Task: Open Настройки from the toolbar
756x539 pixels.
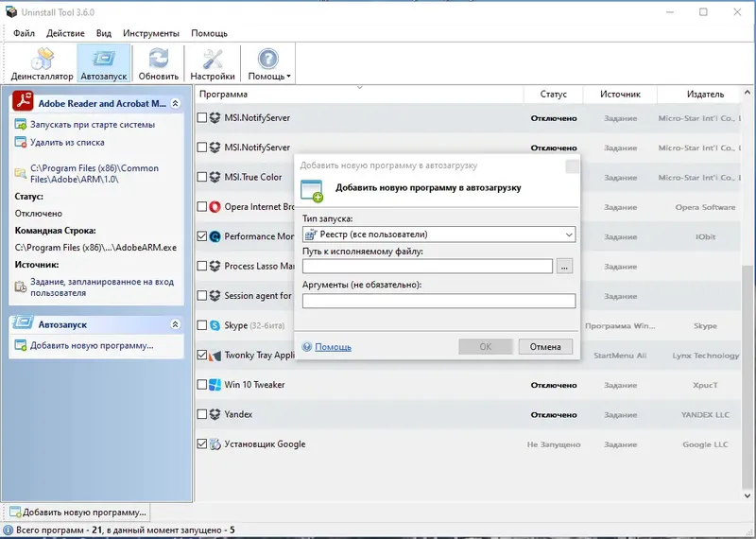Action: click(212, 63)
